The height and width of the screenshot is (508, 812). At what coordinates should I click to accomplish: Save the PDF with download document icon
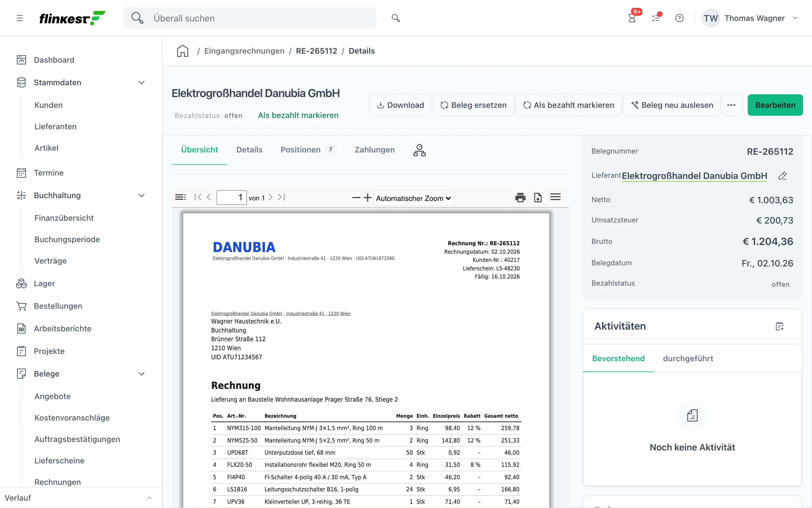click(538, 198)
